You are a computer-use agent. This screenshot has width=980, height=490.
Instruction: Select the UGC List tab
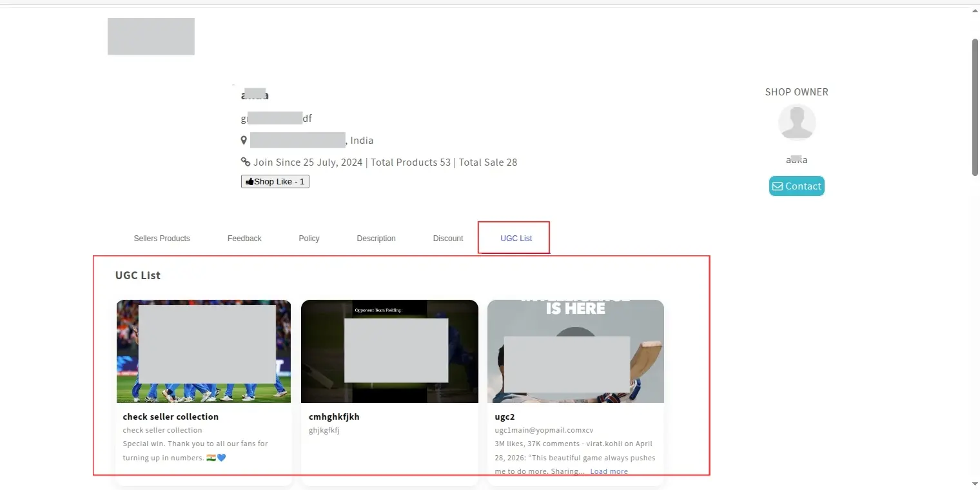(x=516, y=239)
